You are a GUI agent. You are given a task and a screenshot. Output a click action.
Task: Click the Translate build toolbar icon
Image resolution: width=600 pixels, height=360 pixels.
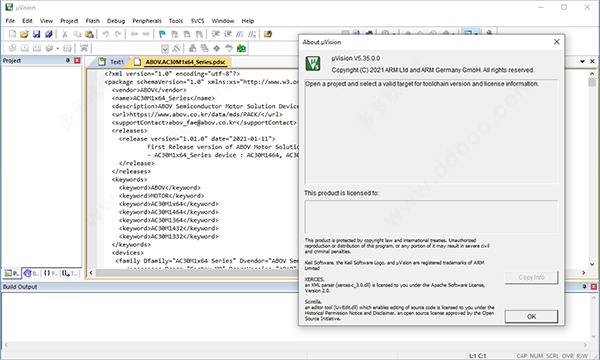[x=12, y=48]
